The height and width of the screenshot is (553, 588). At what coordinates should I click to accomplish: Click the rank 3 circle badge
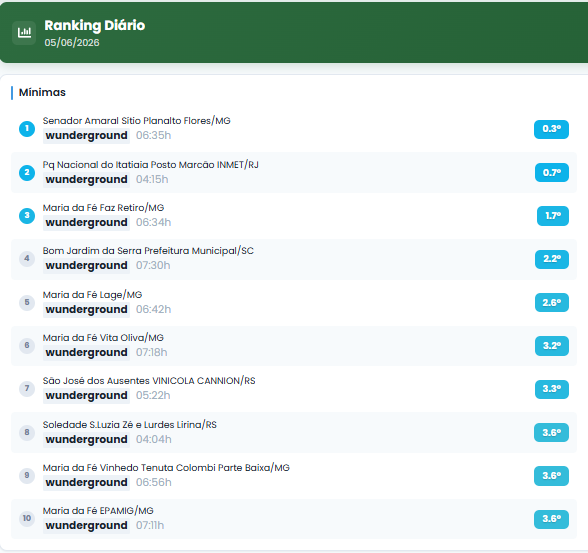27,216
